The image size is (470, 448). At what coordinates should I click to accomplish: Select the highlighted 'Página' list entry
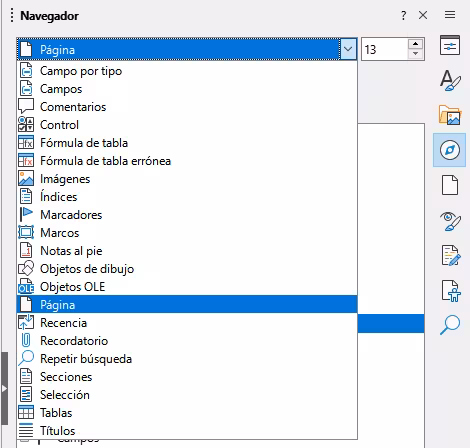click(x=187, y=305)
